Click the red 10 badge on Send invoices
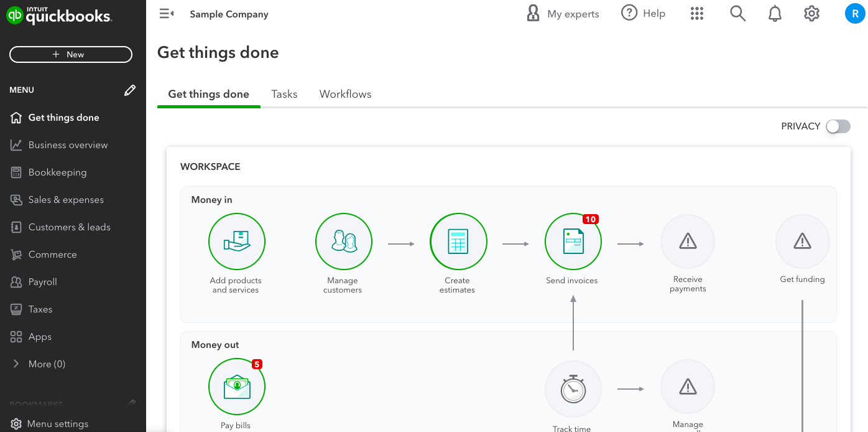 point(591,219)
